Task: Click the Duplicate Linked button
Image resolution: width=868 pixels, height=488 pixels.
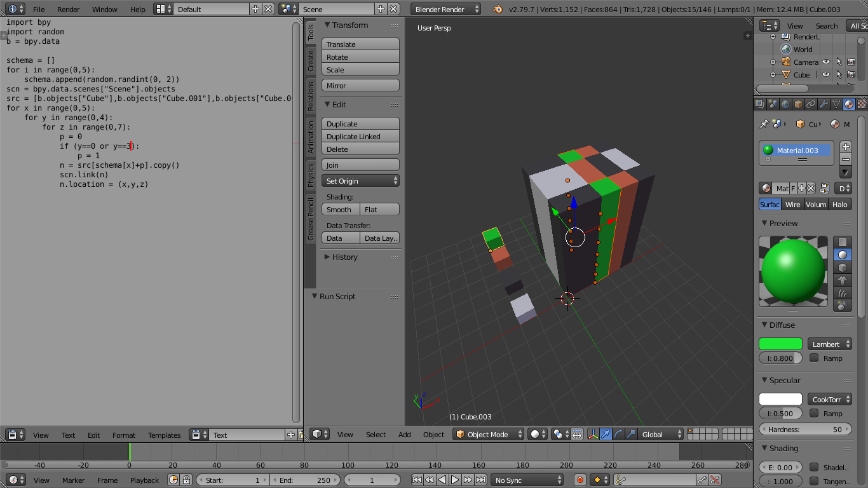Action: point(360,137)
